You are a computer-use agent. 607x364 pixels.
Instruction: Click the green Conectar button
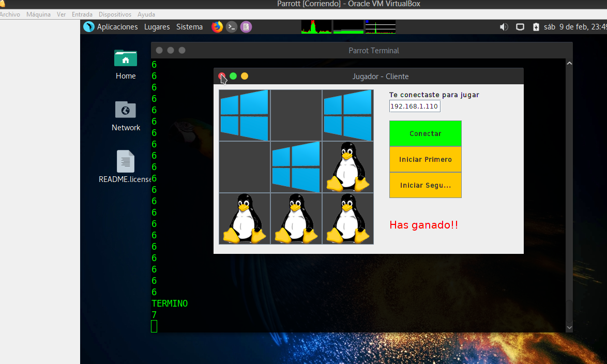point(425,133)
